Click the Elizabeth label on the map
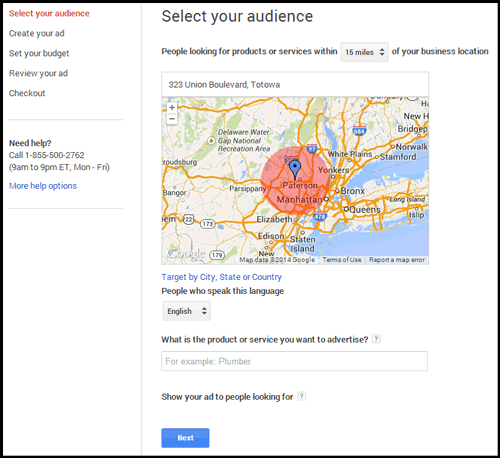This screenshot has height=458, width=500. click(274, 219)
